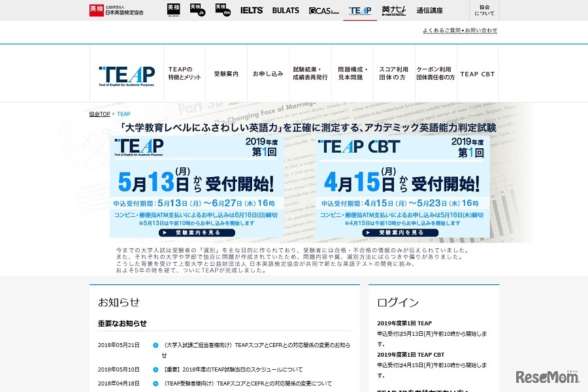Viewport: 588px width, 392px height.
Task: Click bullet icon beside 2018年05月10日 notice
Action: point(155,370)
